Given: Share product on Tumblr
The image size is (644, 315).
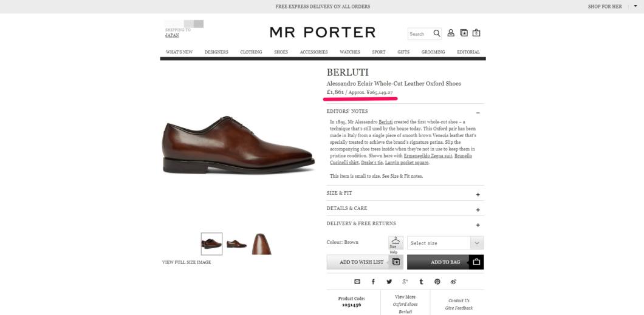Looking at the screenshot, I should pos(421,282).
